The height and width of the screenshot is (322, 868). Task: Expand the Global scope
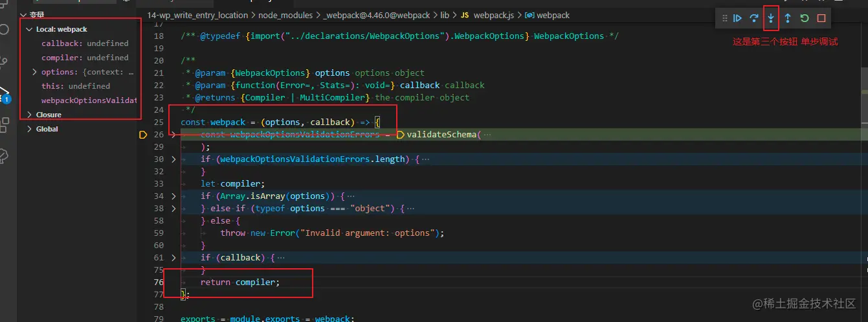point(28,129)
